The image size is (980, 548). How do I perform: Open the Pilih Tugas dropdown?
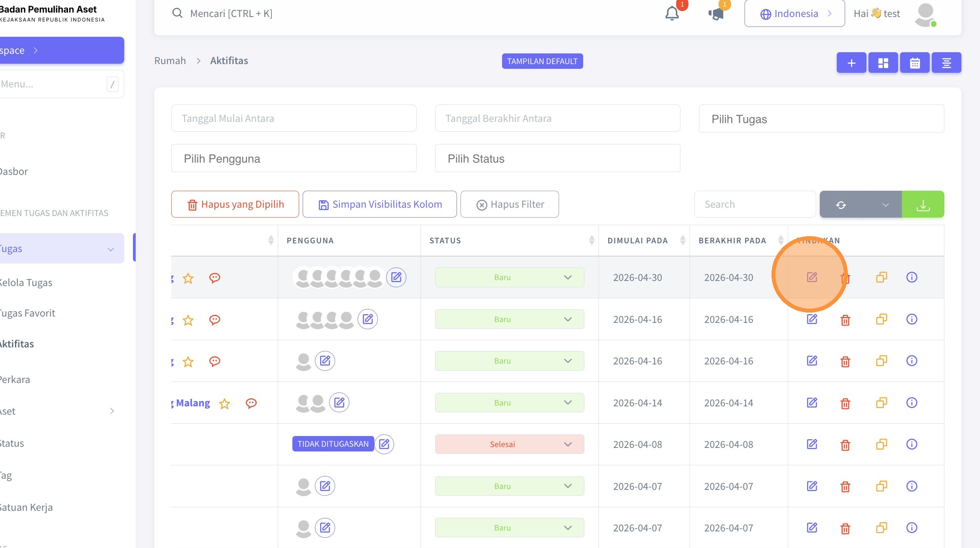821,119
